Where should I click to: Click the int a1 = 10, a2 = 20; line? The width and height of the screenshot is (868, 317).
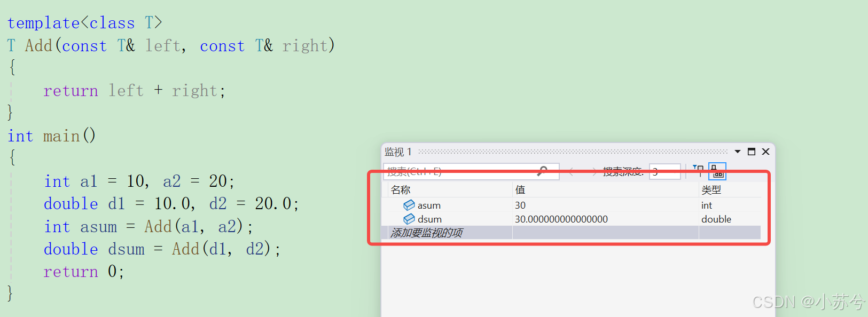coord(139,181)
